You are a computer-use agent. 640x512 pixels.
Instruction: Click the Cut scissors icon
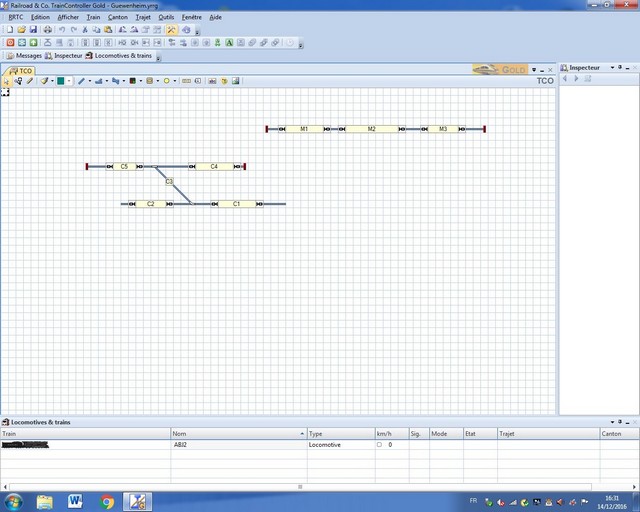[84, 30]
